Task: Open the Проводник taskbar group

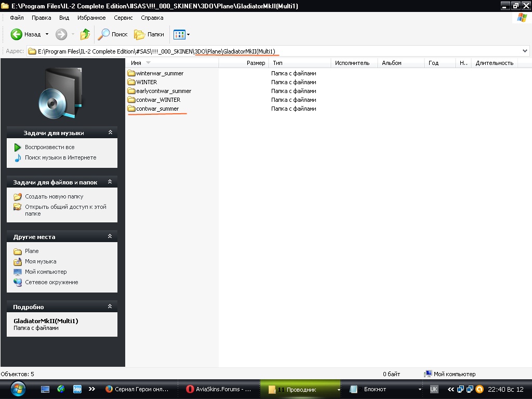Action: 301,389
